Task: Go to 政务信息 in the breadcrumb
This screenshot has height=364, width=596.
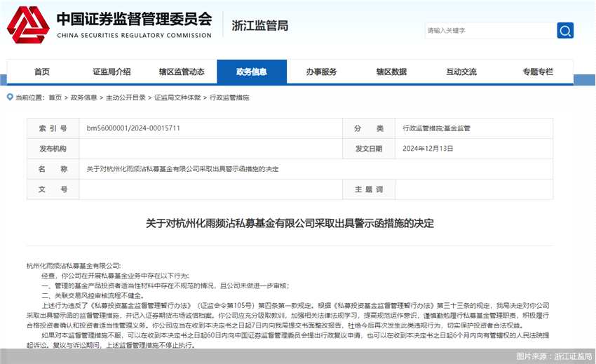Action: click(x=83, y=97)
